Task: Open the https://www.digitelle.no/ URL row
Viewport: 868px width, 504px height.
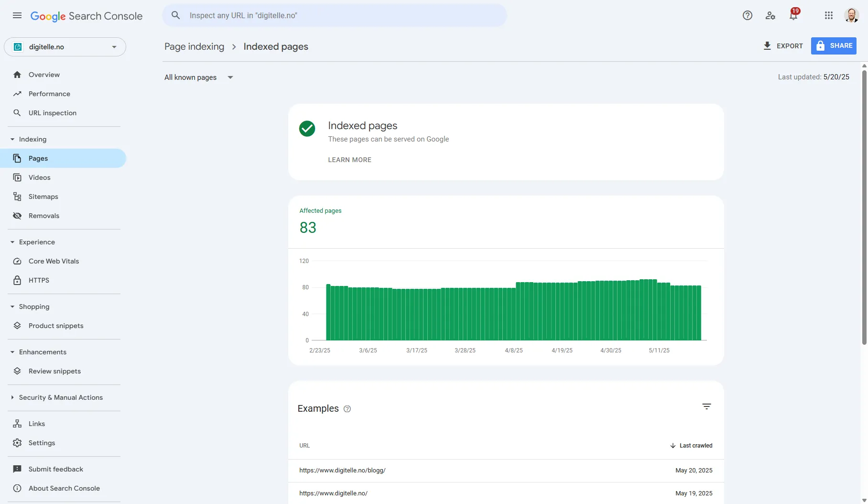Action: [x=506, y=493]
